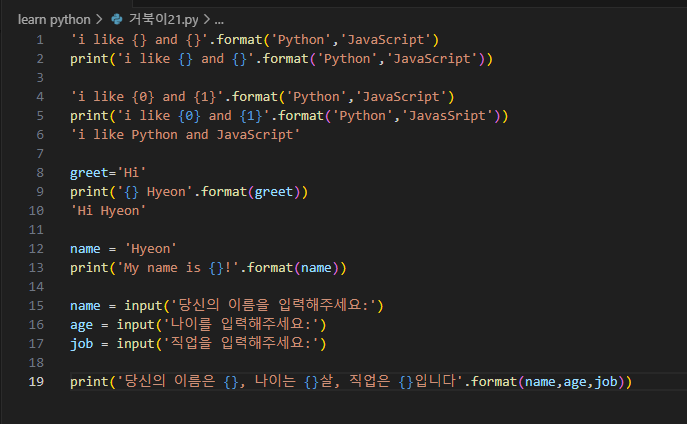Image resolution: width=687 pixels, height=424 pixels.
Task: Click 'Hyeon' inside line 9 string
Action: tap(166, 192)
